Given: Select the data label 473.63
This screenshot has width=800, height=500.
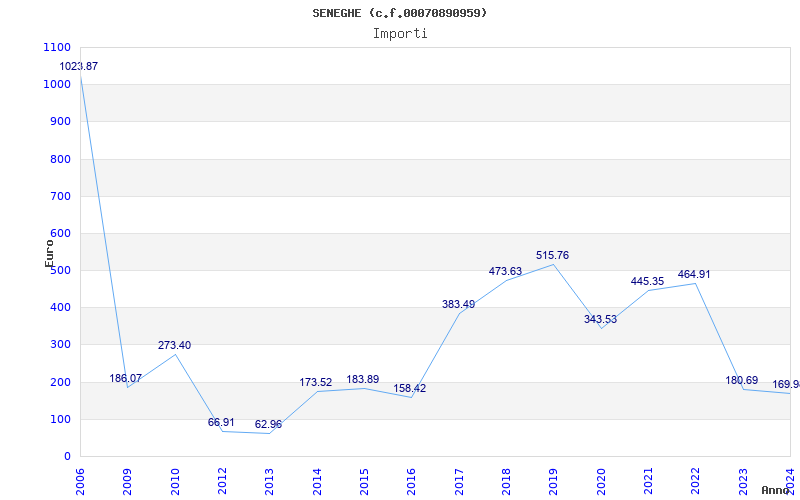Looking at the screenshot, I should 505,271.
